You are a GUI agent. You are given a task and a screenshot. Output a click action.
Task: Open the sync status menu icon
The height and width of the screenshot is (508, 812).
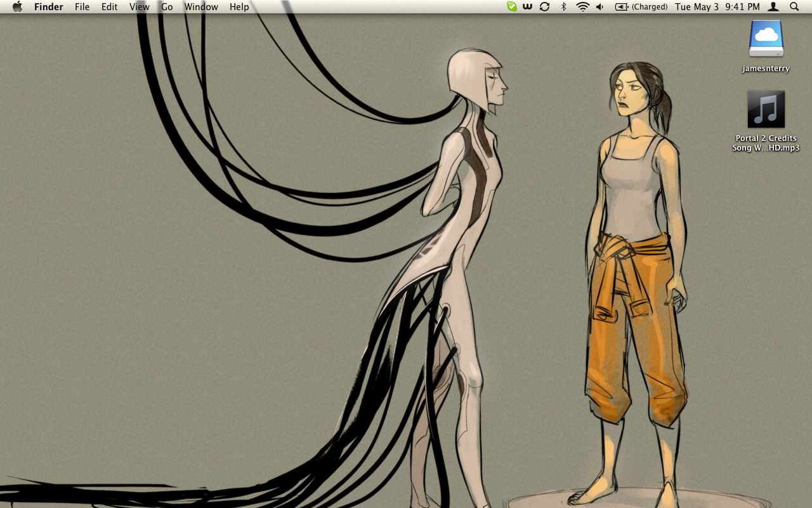click(x=544, y=7)
